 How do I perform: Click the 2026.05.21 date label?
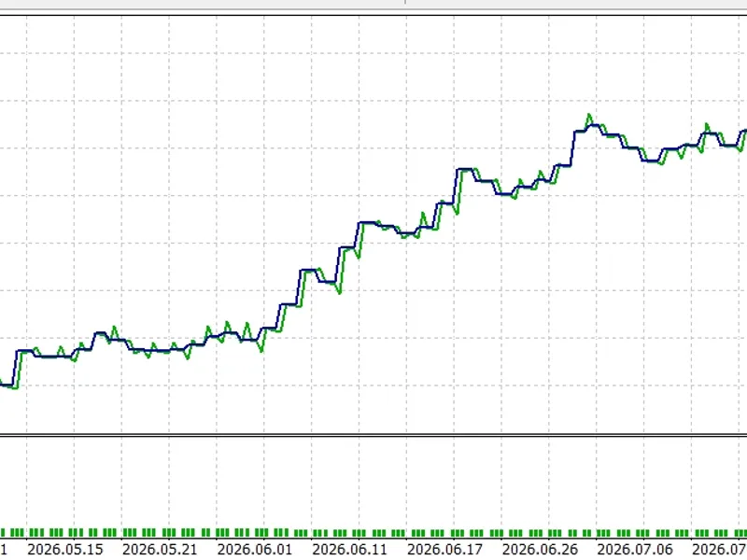click(160, 550)
